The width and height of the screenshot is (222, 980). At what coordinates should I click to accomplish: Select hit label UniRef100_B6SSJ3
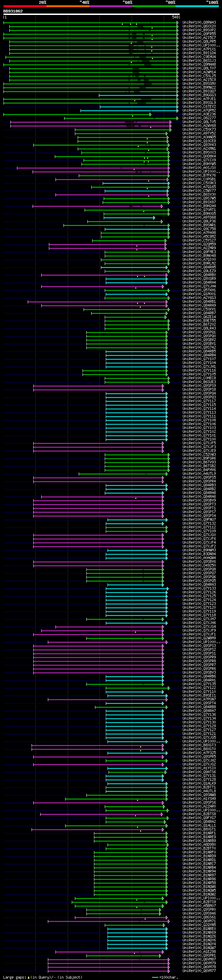click(199, 60)
